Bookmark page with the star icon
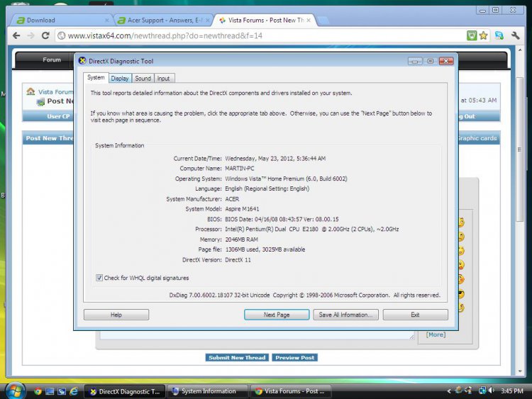The width and height of the screenshot is (532, 399). [483, 35]
